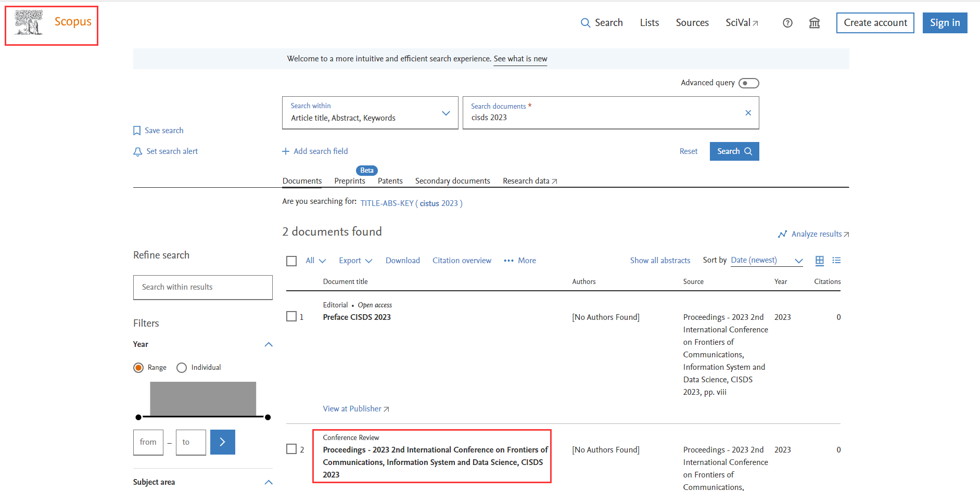Viewport: 980px width, 491px height.
Task: Switch to the Patents tab
Action: 390,181
